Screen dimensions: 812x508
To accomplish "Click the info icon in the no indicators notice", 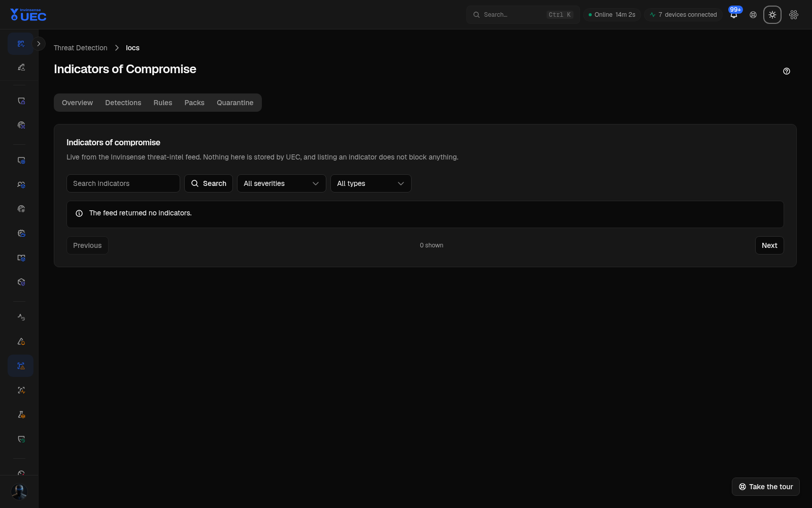I will tap(79, 213).
